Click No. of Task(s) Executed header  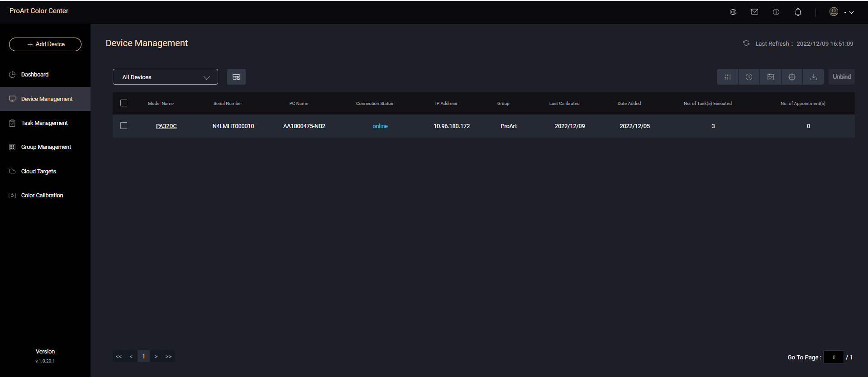coord(708,104)
